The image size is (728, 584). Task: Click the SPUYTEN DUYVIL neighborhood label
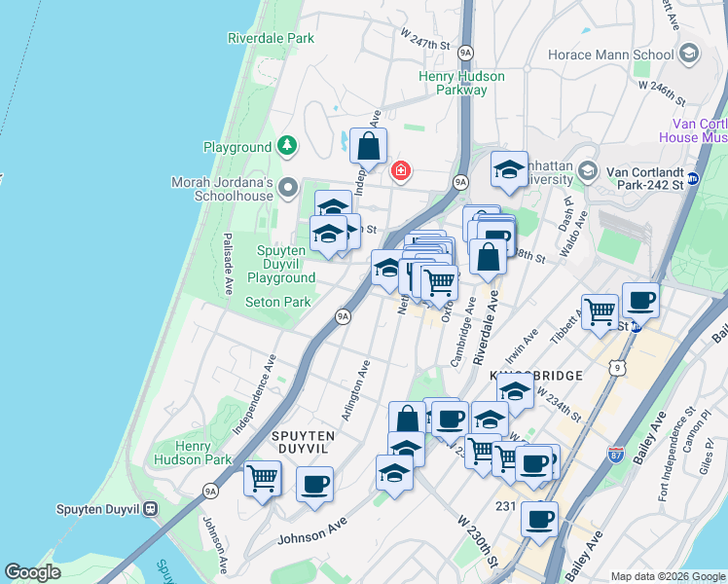tap(304, 443)
